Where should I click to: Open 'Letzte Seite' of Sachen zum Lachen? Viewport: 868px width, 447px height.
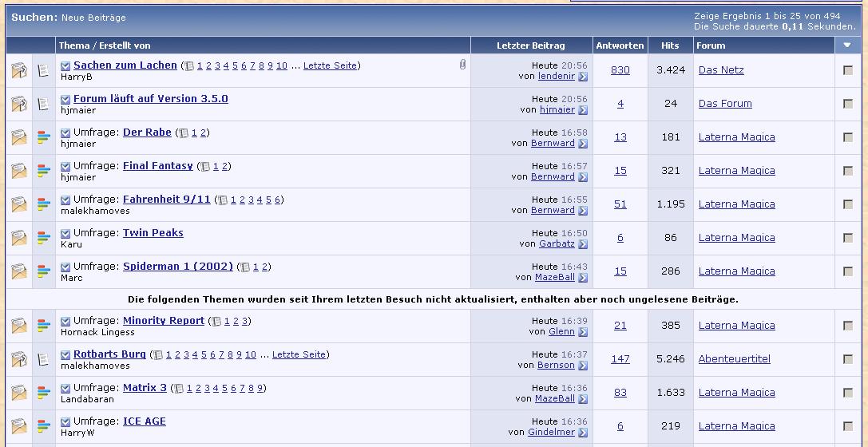point(330,66)
